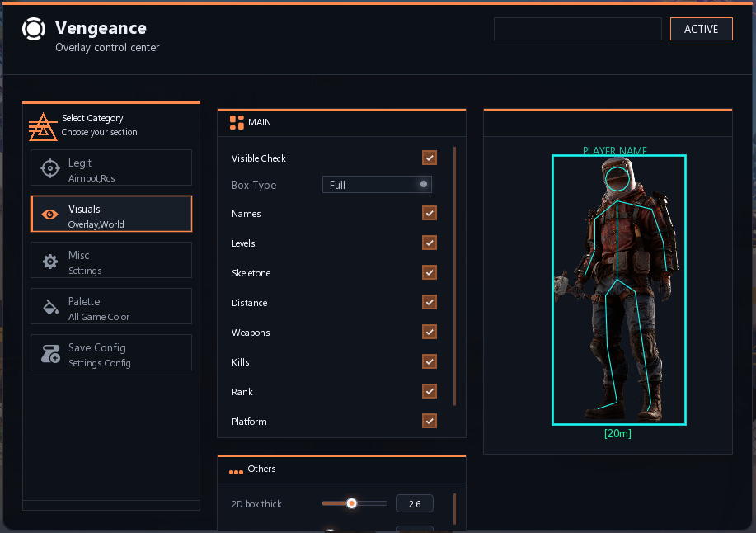Click the 2D box thick slider handle
The image size is (756, 533).
(x=352, y=503)
